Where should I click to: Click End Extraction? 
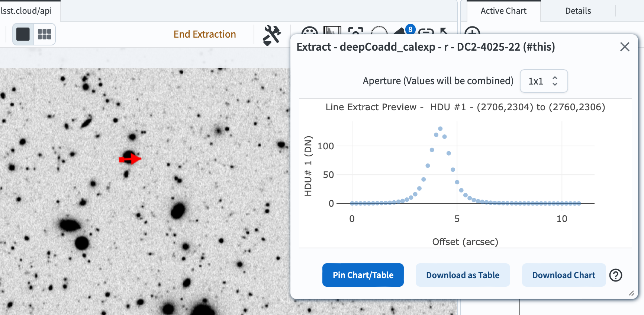205,34
